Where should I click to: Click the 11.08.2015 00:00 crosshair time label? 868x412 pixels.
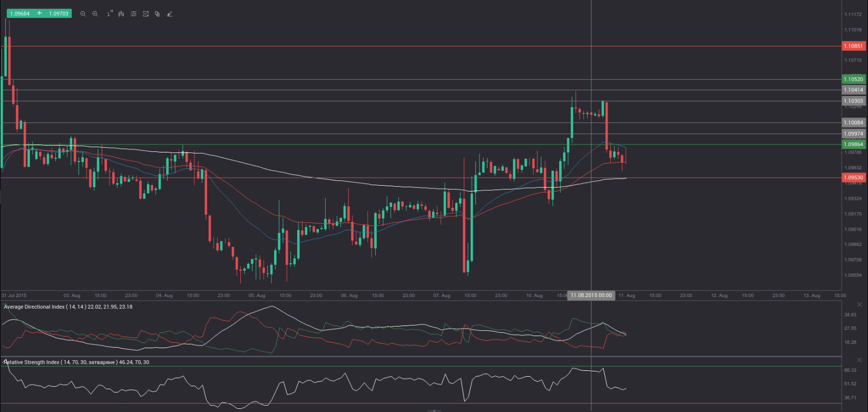(591, 295)
